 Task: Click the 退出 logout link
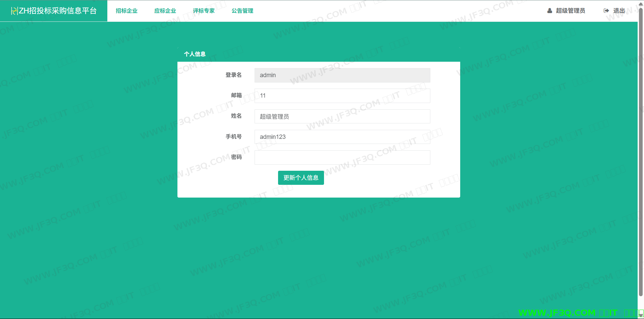coord(619,11)
